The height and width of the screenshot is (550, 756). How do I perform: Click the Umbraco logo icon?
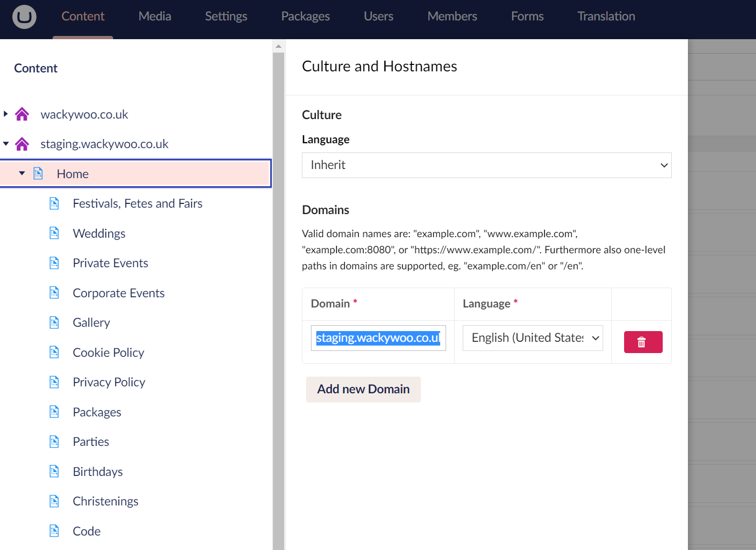24,17
